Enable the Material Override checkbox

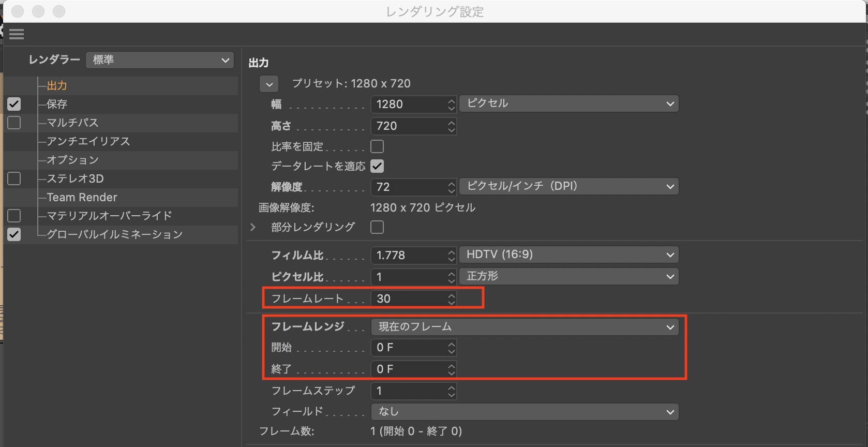tap(14, 216)
